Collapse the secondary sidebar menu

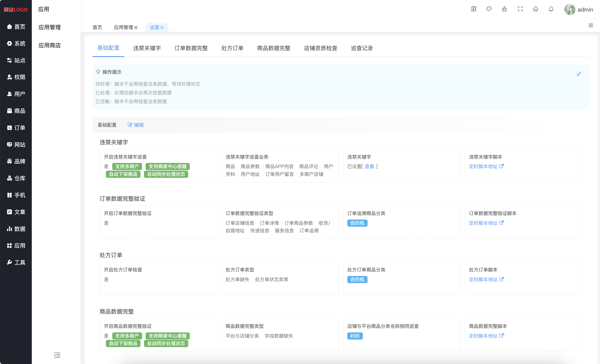pyautogui.click(x=57, y=355)
